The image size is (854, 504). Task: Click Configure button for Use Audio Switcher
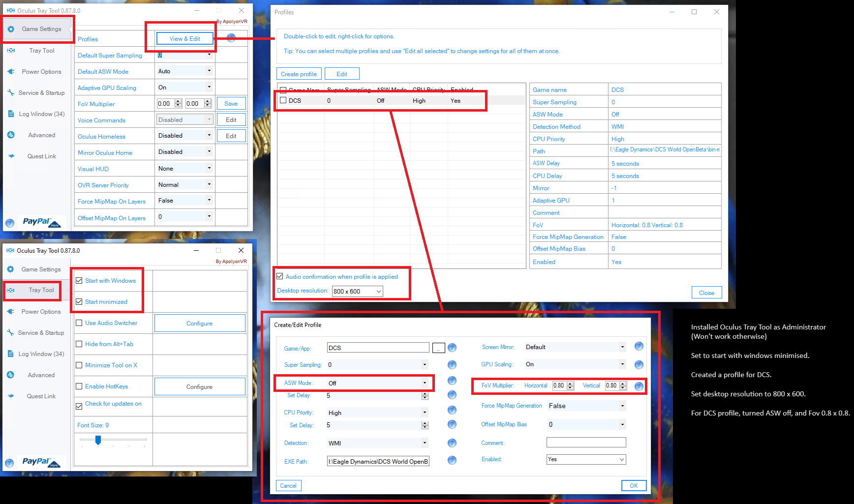click(x=200, y=323)
